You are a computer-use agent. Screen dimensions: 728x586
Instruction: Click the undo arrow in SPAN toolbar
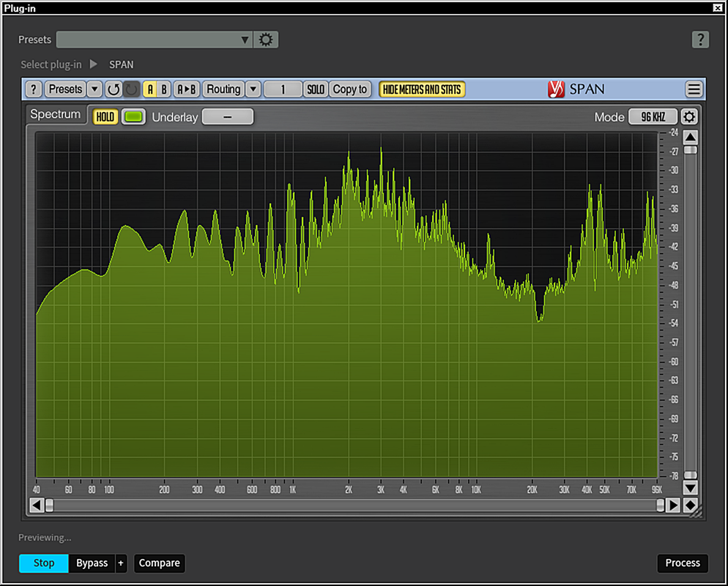[114, 89]
